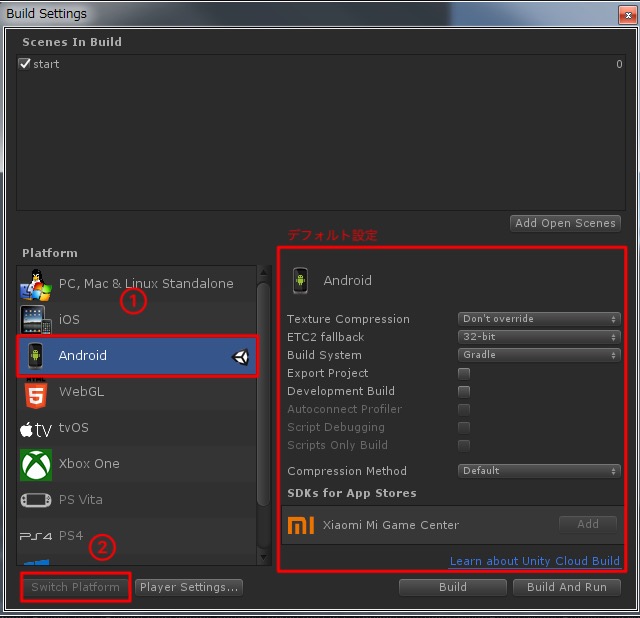Enable the Development Build checkbox
The height and width of the screenshot is (618, 640).
coord(464,391)
